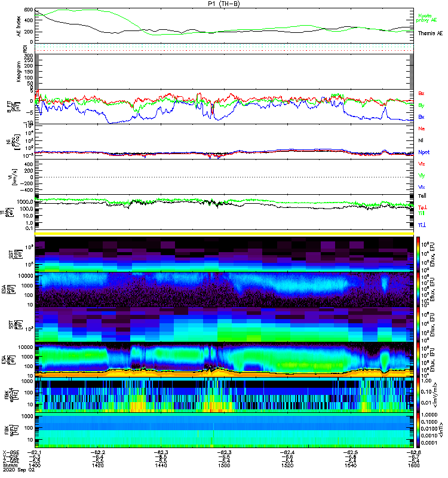Click the -62.8 X-GSE position value
This screenshot has width=448, height=478.
tap(413, 452)
